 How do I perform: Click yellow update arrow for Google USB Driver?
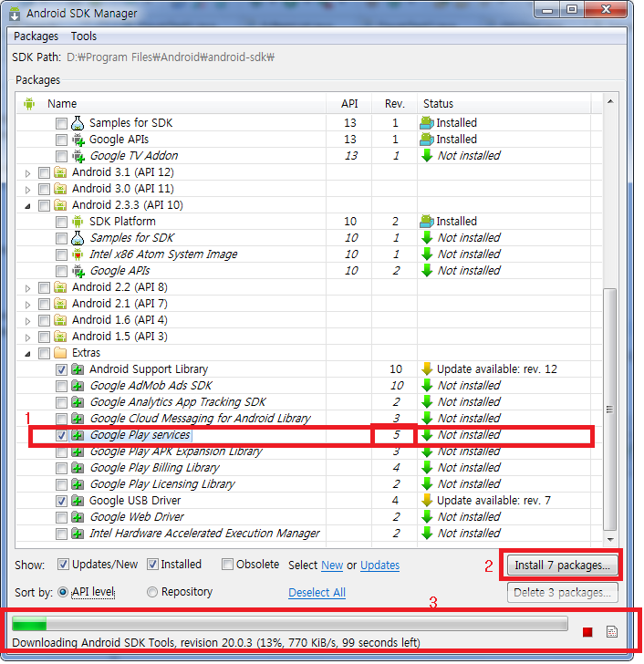point(427,501)
